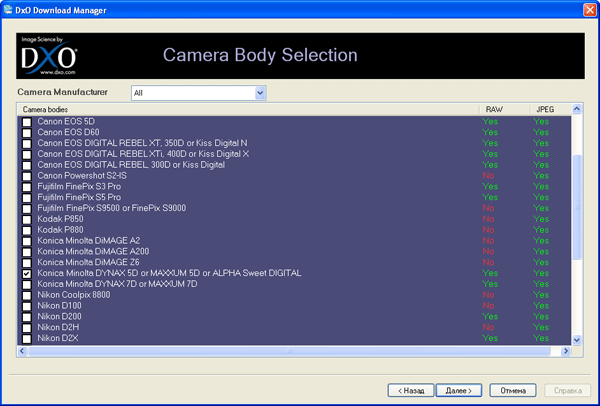Check Konica Minolta DYNAX 7D checkbox
Screen dimensions: 600x406
[27, 285]
